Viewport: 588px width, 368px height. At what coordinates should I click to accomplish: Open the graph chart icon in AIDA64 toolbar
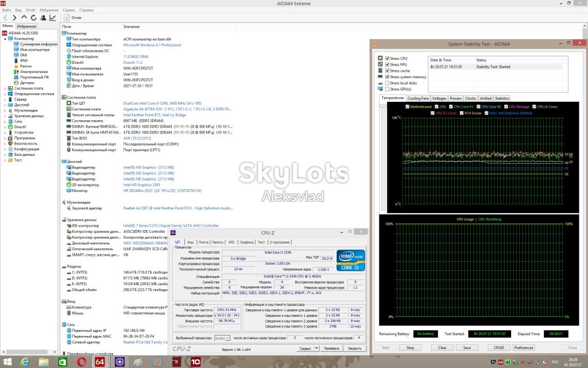(52, 18)
